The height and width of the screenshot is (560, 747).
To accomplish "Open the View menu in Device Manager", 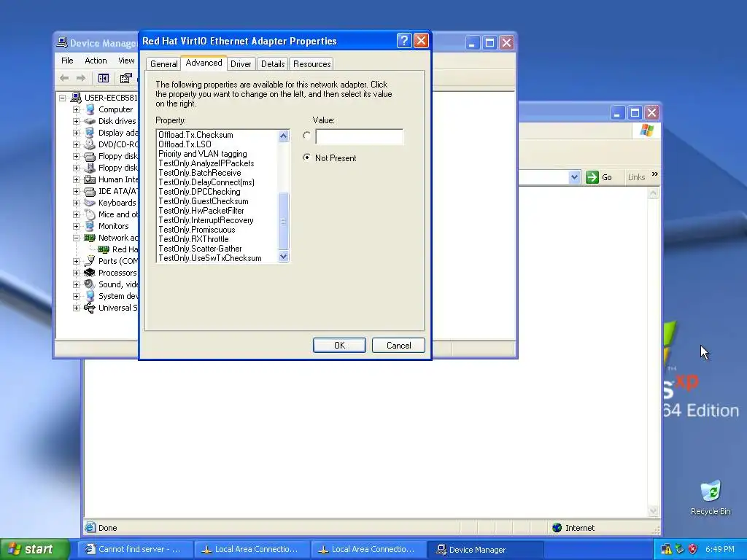I will tap(126, 61).
